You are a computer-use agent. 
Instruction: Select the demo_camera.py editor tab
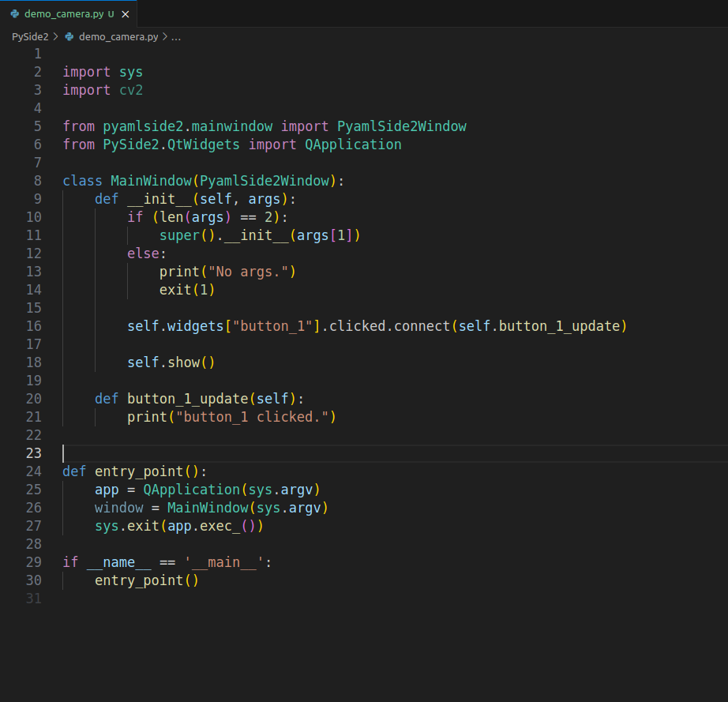click(68, 14)
